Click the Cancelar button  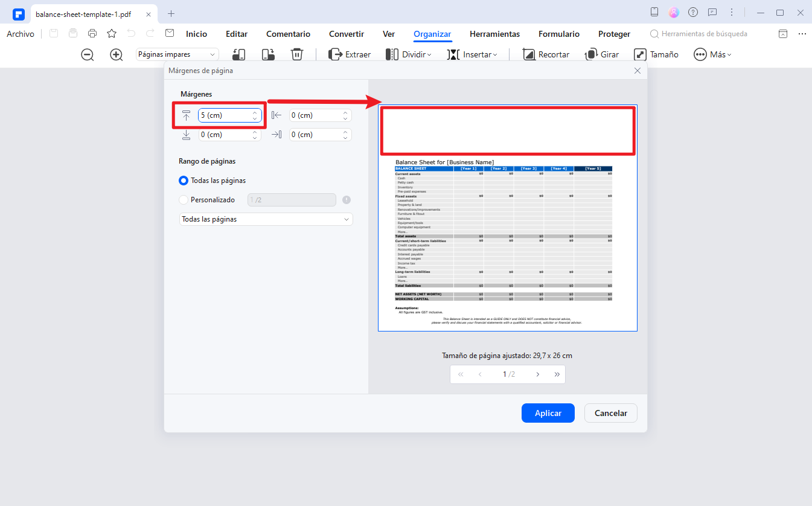pyautogui.click(x=610, y=413)
